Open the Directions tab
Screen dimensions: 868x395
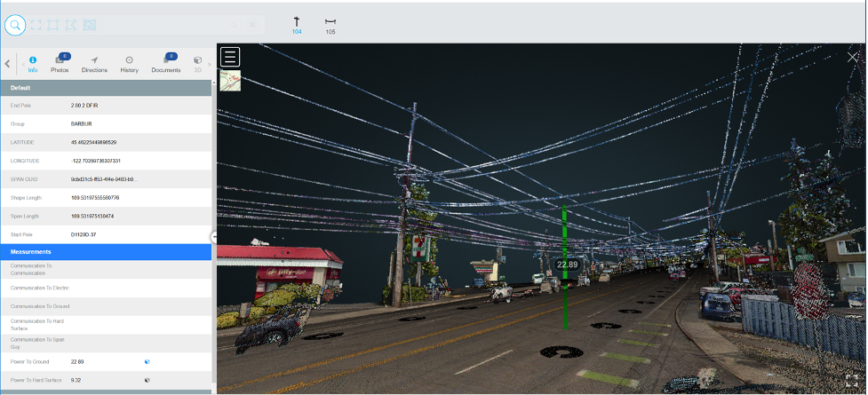[94, 63]
